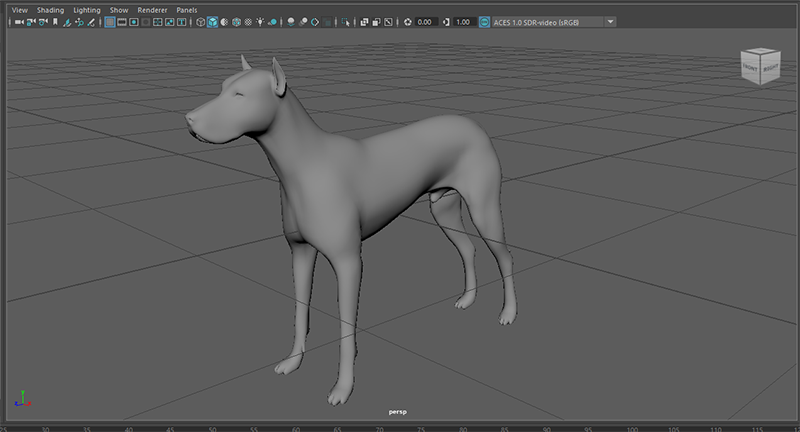Viewport: 800px width, 432px height.
Task: Click the Gamma value field showing 1.00
Action: click(464, 21)
